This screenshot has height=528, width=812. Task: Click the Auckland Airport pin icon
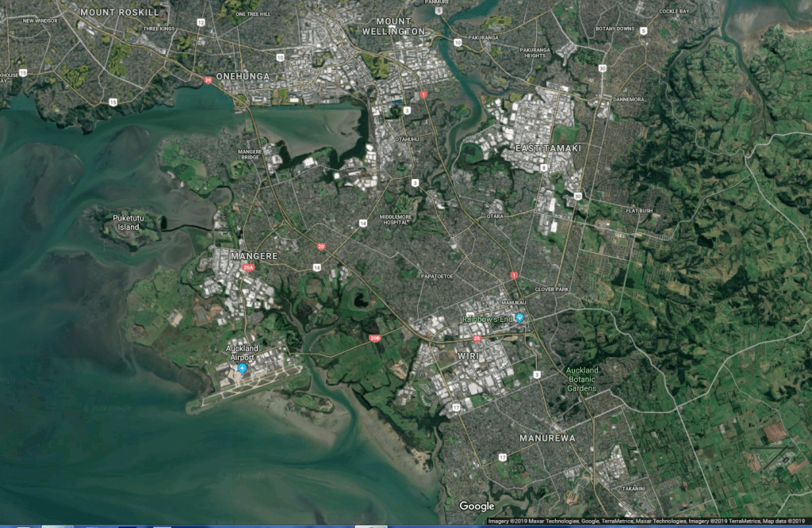(242, 369)
